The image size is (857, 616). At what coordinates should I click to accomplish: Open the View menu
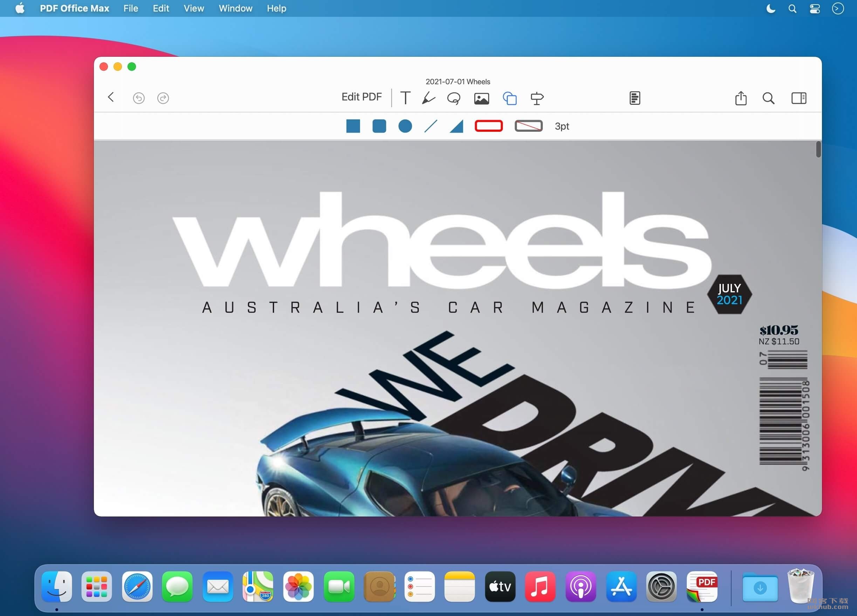(x=194, y=8)
